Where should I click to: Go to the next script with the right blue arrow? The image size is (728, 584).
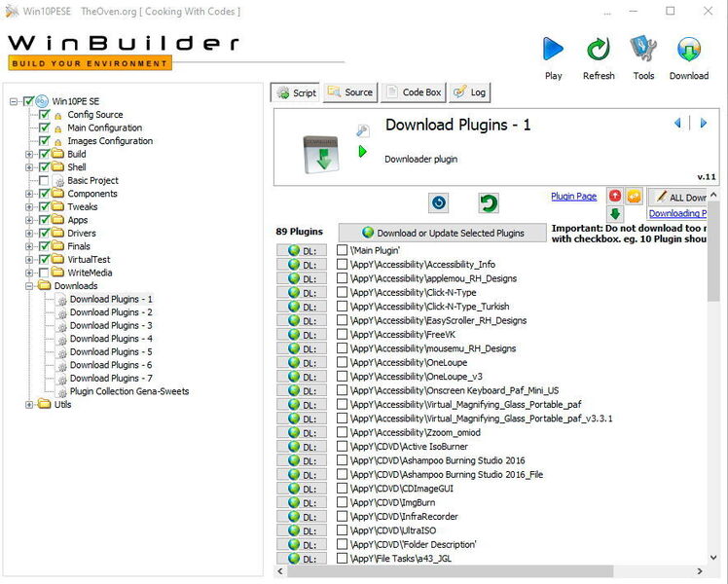point(704,123)
